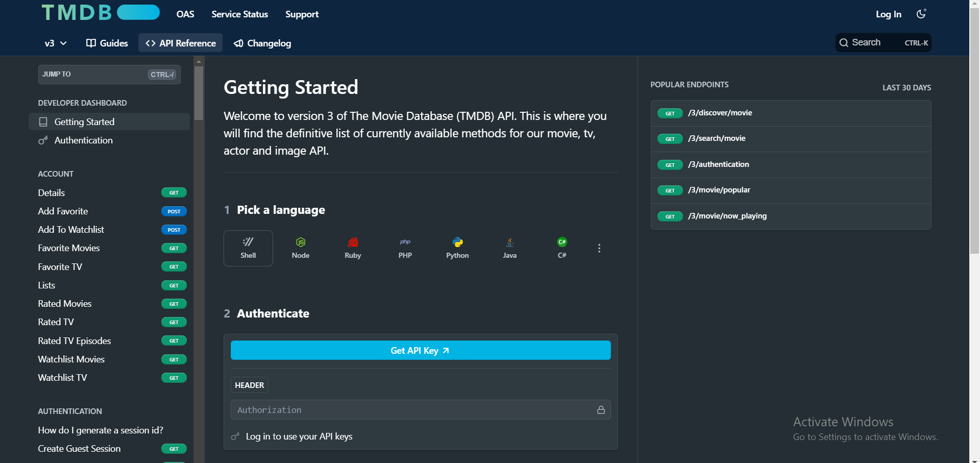
Task: Open the Support link
Action: (x=302, y=14)
